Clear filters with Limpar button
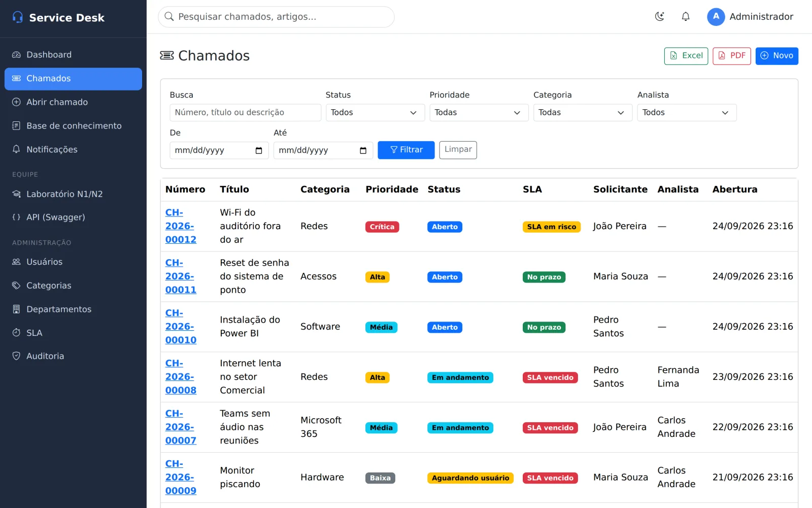 (458, 150)
